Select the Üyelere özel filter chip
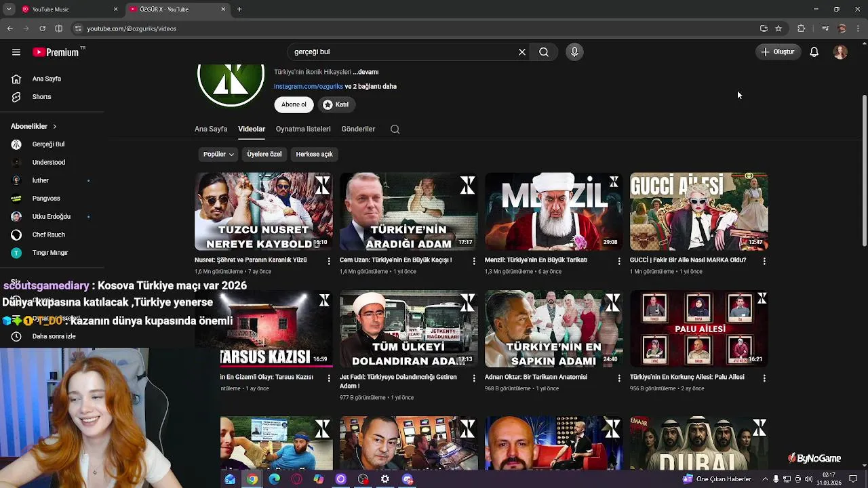This screenshot has width=868, height=488. tap(264, 154)
